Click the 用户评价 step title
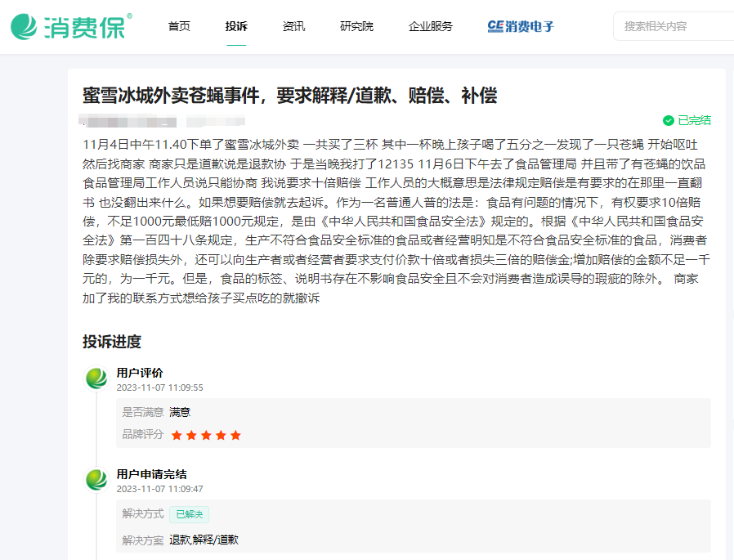This screenshot has width=734, height=560. click(140, 373)
